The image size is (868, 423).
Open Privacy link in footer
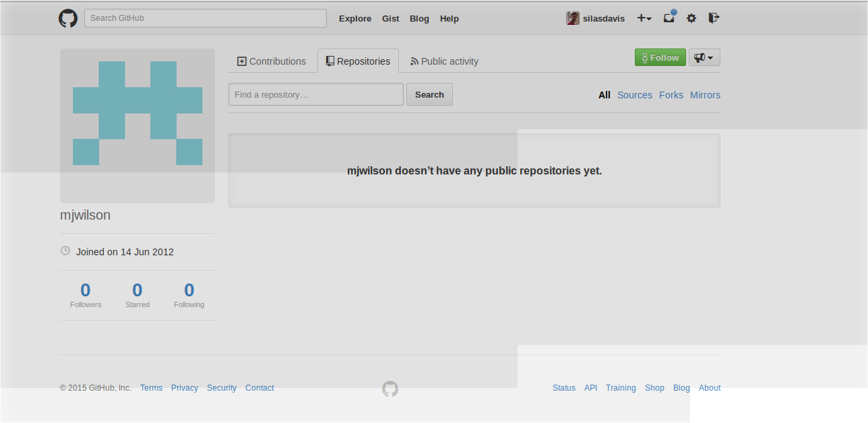point(185,388)
